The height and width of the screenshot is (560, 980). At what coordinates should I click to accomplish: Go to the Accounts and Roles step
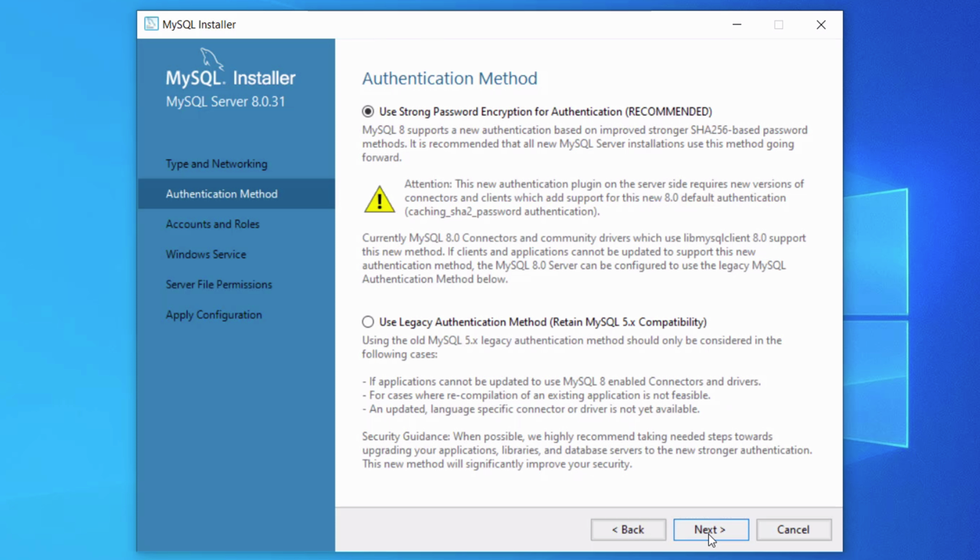pos(212,224)
